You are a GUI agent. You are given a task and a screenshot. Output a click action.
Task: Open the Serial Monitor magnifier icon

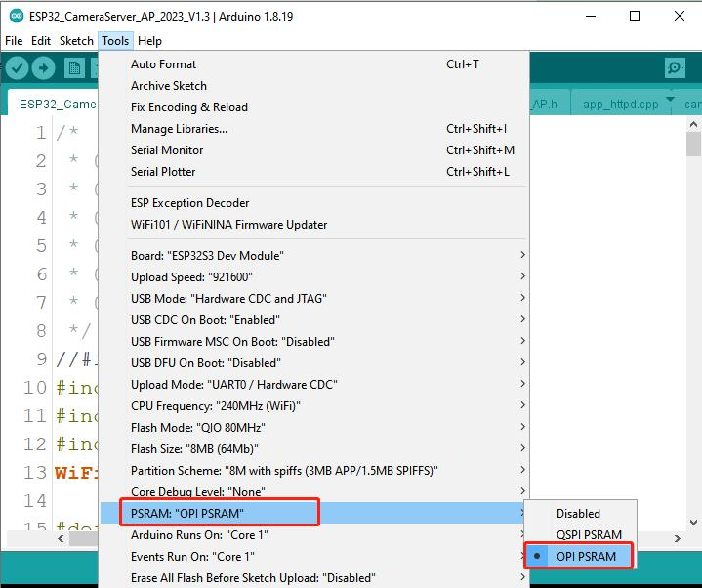point(675,68)
